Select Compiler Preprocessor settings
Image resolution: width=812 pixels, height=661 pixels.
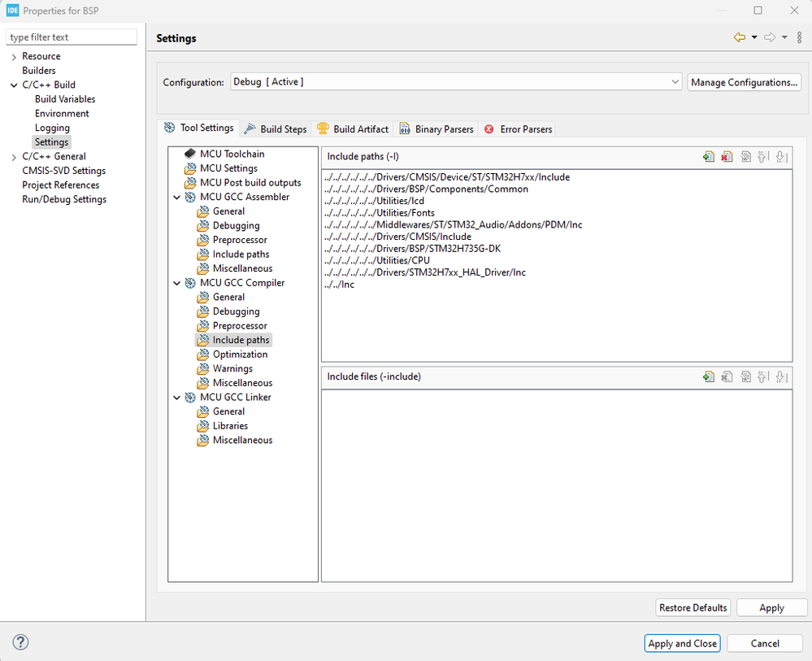coord(232,326)
